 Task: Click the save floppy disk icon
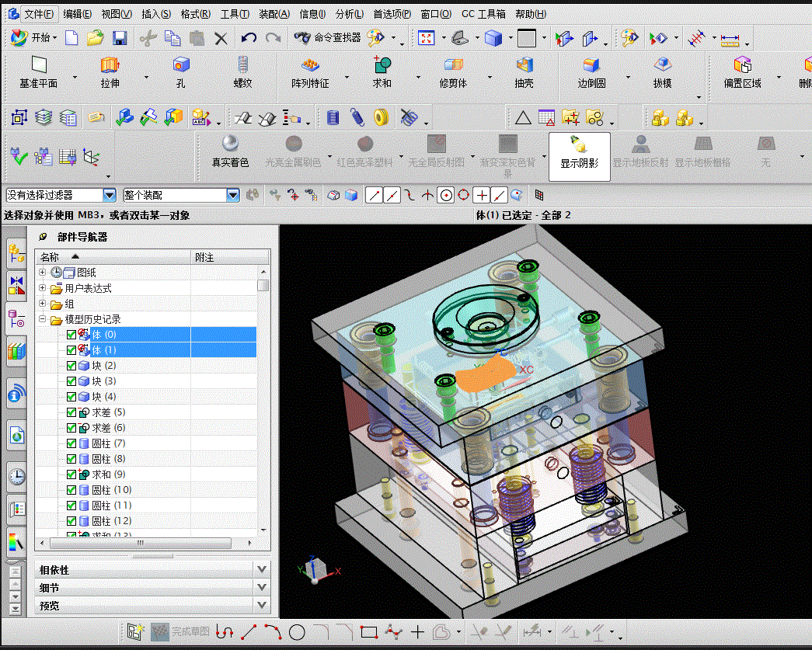pos(120,38)
